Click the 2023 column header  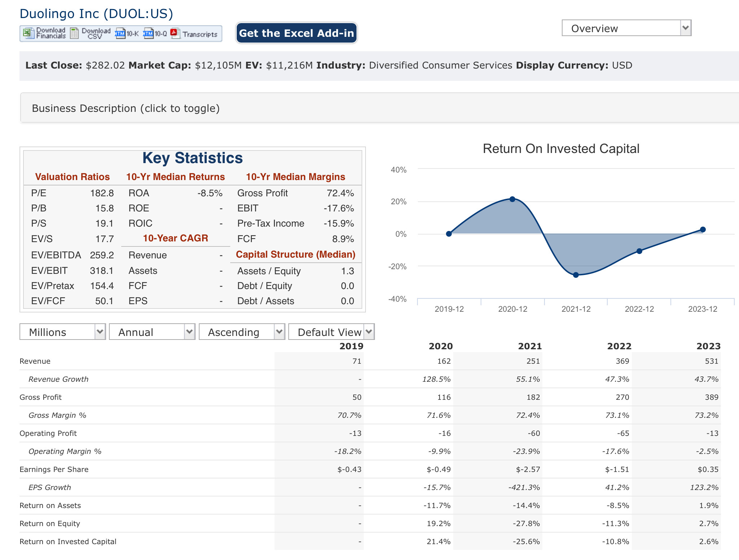click(708, 346)
